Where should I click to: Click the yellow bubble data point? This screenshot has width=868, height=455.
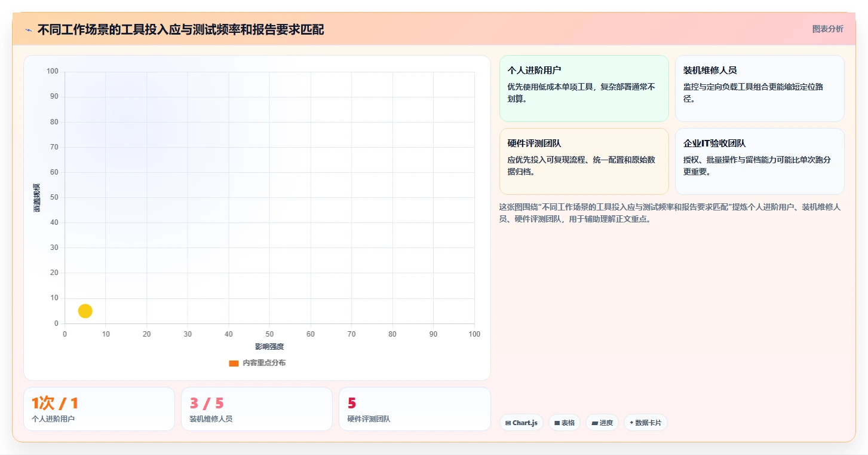coord(85,311)
